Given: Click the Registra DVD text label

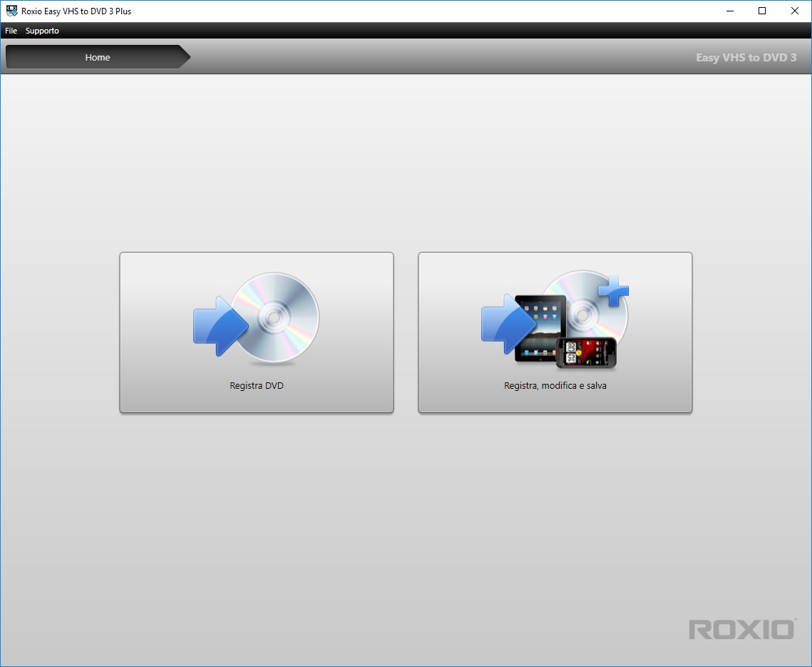Looking at the screenshot, I should (x=257, y=386).
